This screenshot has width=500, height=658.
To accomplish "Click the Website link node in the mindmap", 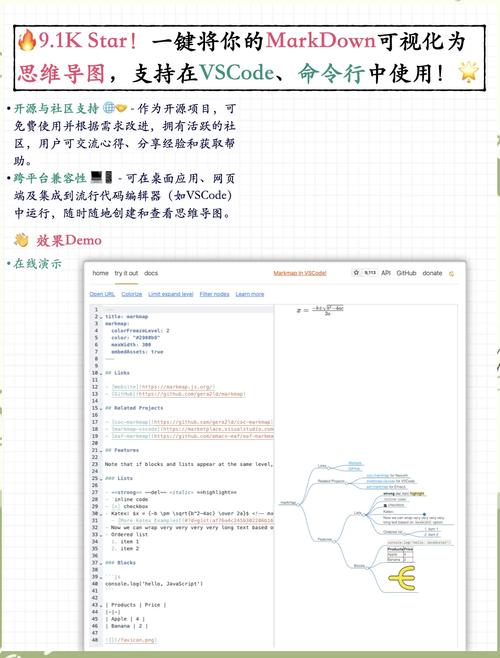I will tap(355, 463).
